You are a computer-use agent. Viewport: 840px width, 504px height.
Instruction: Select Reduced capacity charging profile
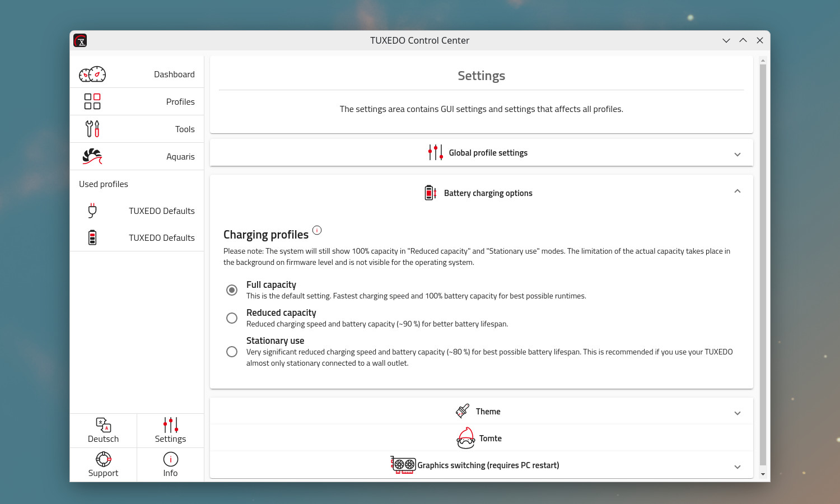(x=232, y=318)
